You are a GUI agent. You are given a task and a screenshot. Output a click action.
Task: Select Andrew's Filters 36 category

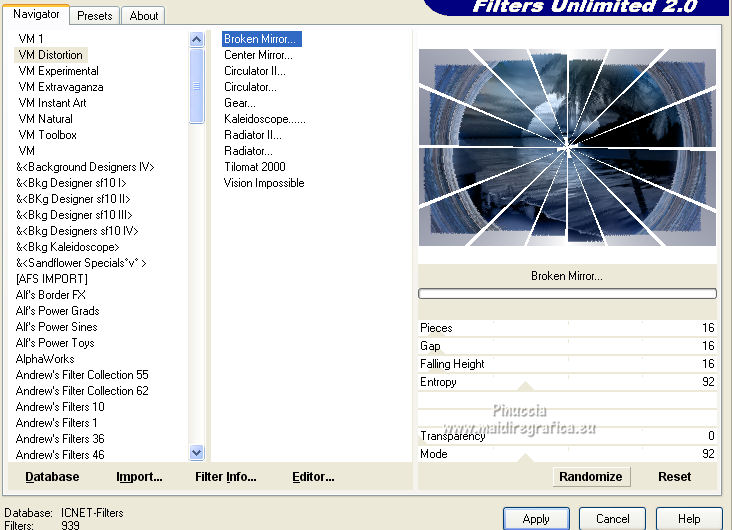(60, 438)
